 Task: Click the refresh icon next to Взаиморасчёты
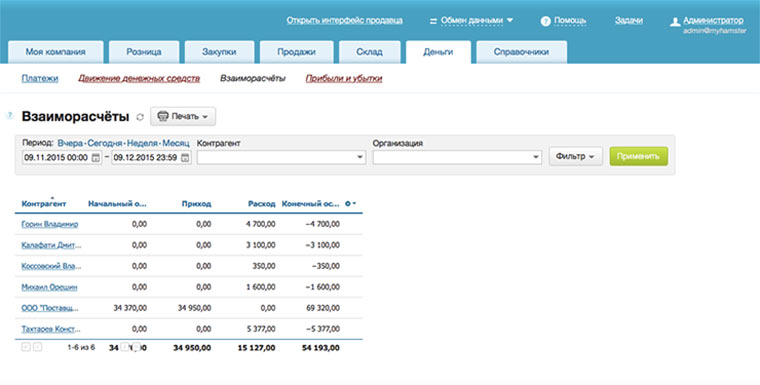[140, 117]
